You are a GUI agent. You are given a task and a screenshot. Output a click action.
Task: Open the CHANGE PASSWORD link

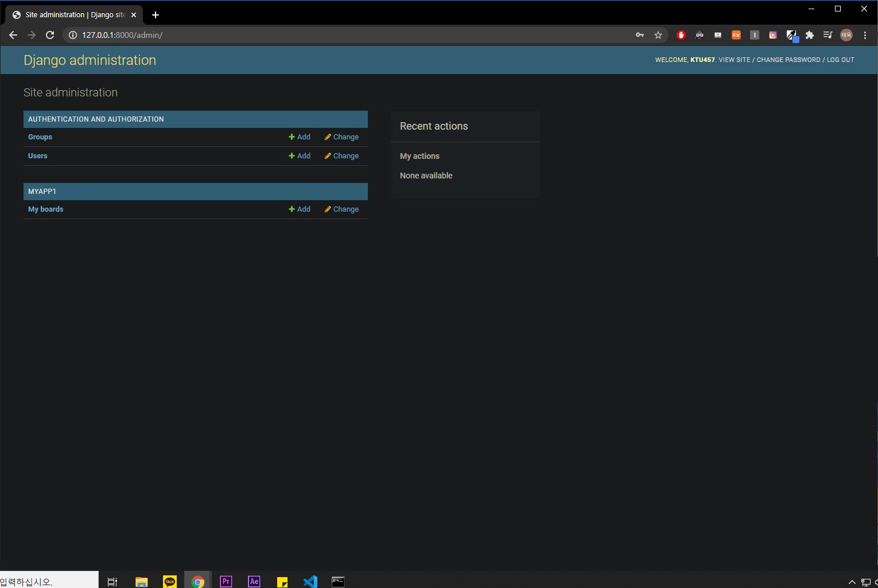click(x=788, y=60)
